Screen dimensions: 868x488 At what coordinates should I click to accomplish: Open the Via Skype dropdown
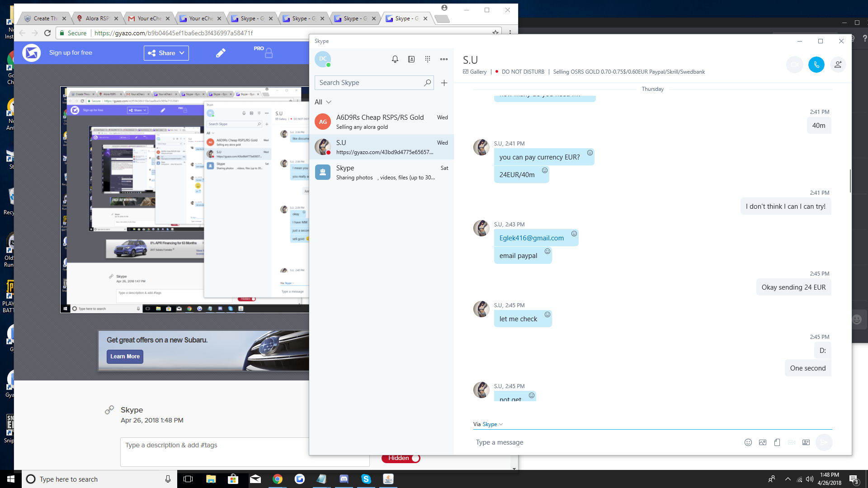click(x=492, y=424)
